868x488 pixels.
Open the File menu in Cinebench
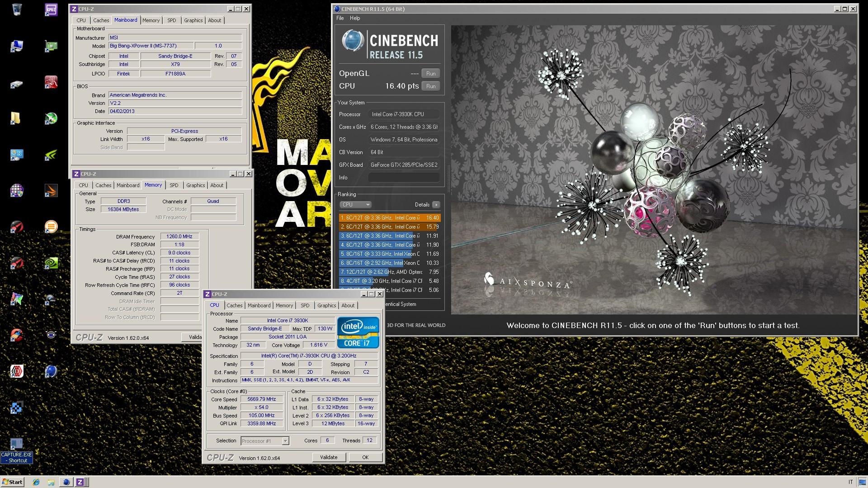click(x=340, y=18)
